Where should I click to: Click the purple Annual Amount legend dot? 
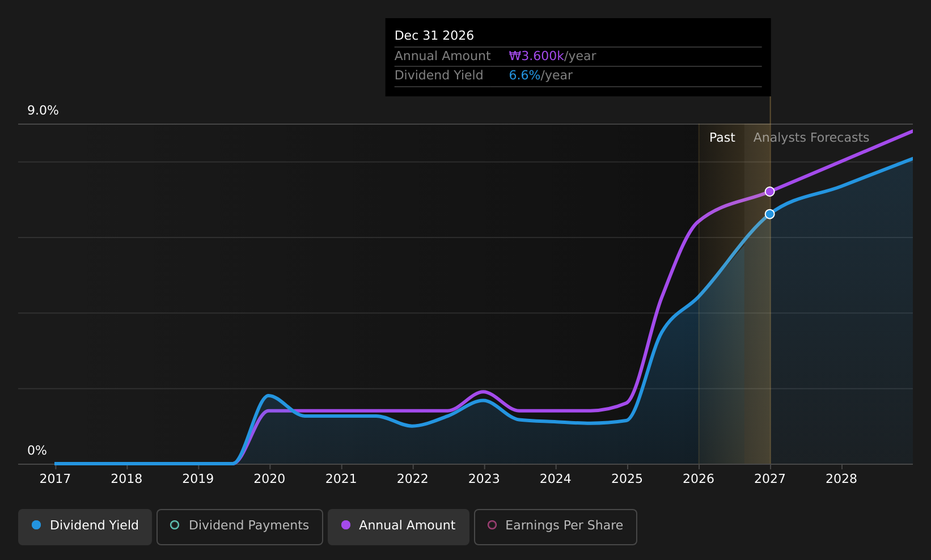click(346, 525)
